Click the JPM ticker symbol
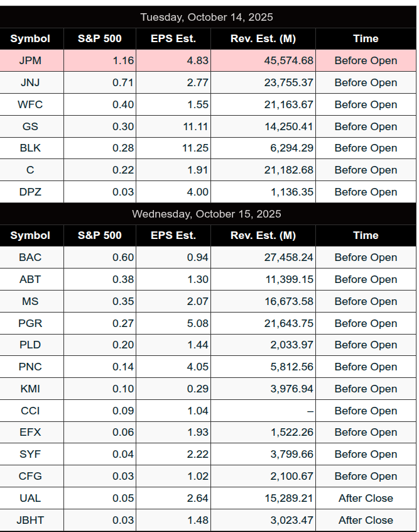Screen dimensions: 419x532 [30, 60]
